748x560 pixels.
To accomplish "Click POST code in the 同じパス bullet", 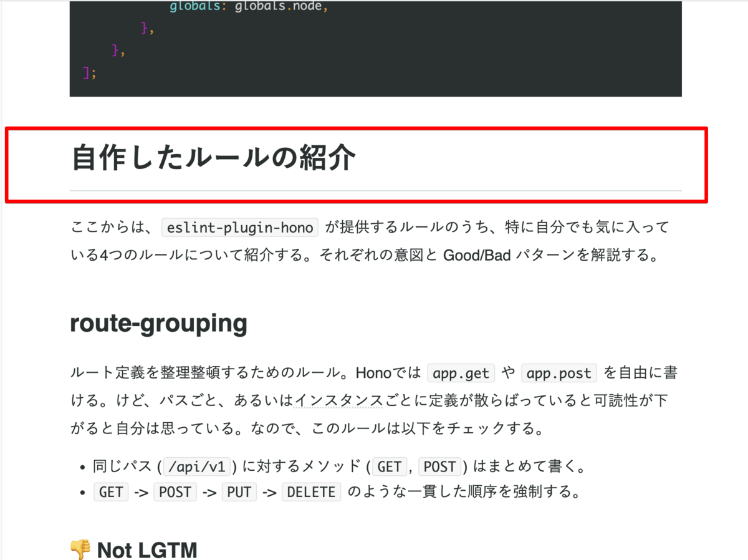I will [x=439, y=466].
